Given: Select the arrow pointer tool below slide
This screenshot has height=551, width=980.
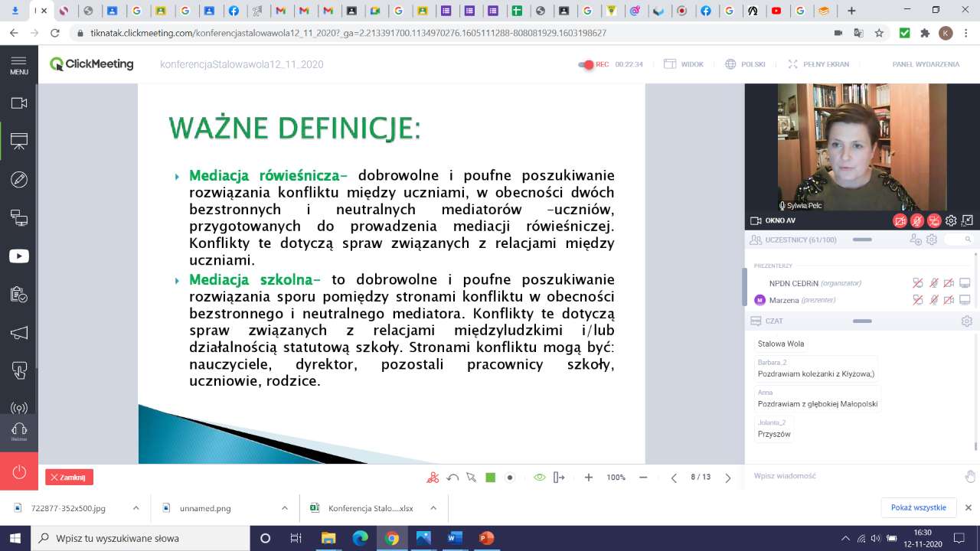Looking at the screenshot, I should 471,478.
